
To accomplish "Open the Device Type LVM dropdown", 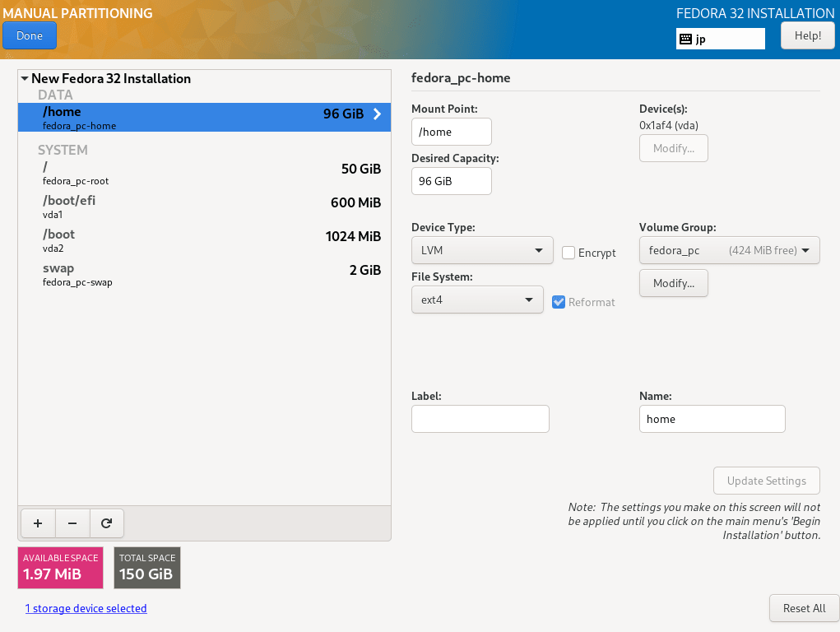I will point(482,250).
